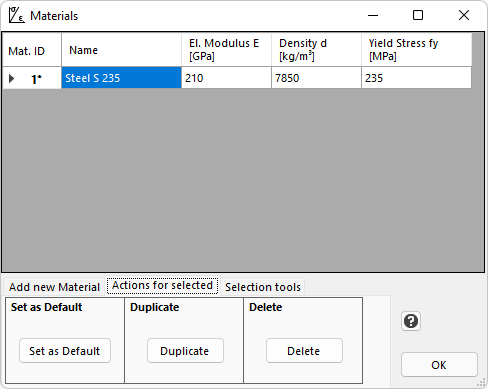
Task: Select the 235 yield stress cell
Action: [416, 78]
